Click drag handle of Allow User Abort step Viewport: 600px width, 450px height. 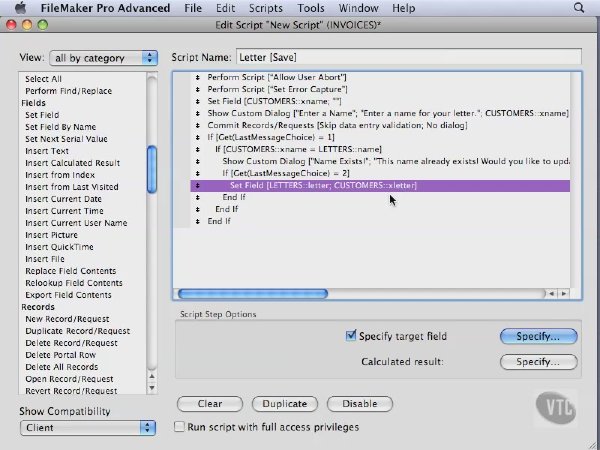[197, 77]
